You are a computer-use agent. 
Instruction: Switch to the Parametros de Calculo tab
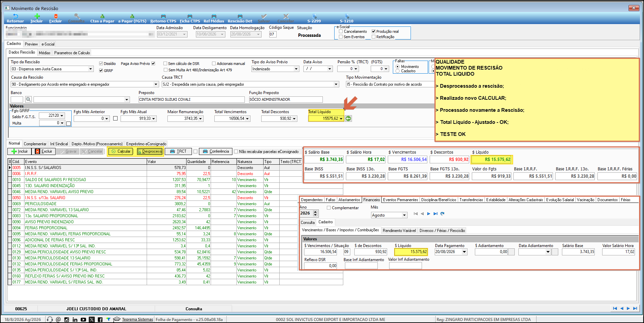(72, 53)
